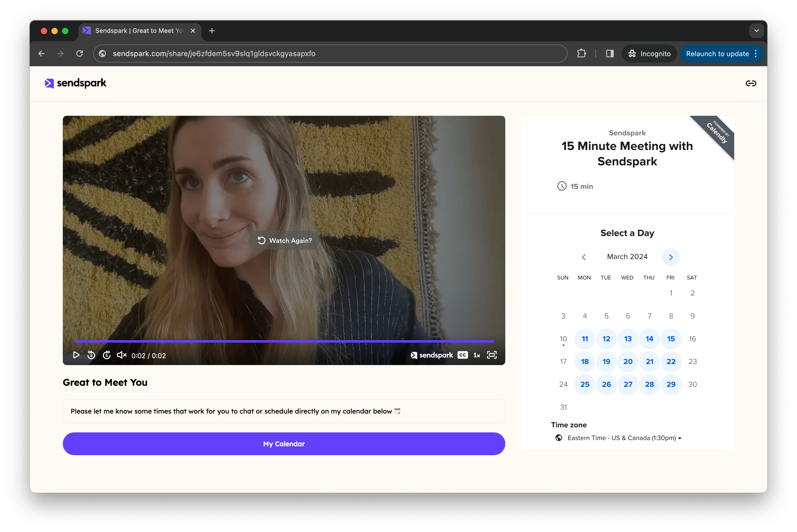Rewind video five seconds
The image size is (797, 532).
pyautogui.click(x=91, y=355)
